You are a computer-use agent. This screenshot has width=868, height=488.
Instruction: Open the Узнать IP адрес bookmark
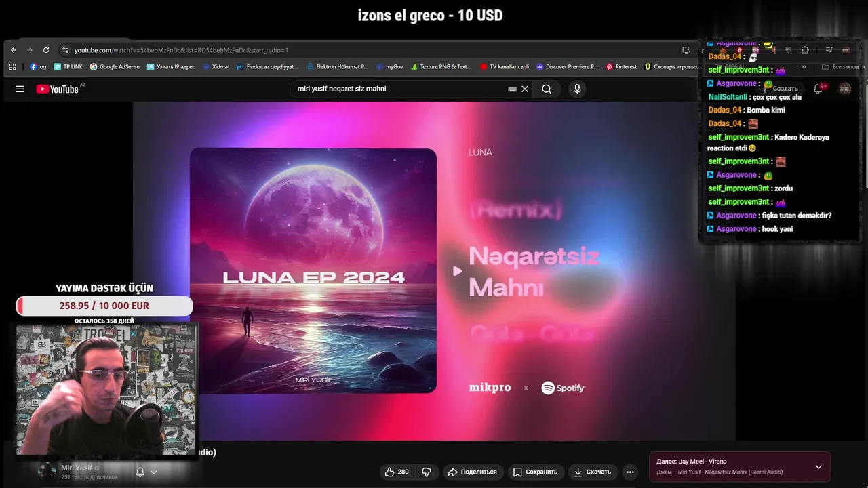tap(171, 67)
